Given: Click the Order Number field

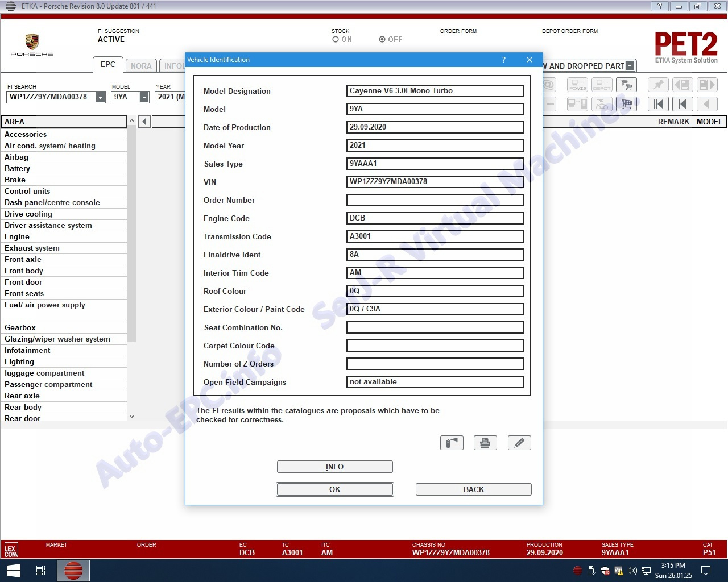Looking at the screenshot, I should click(x=435, y=200).
